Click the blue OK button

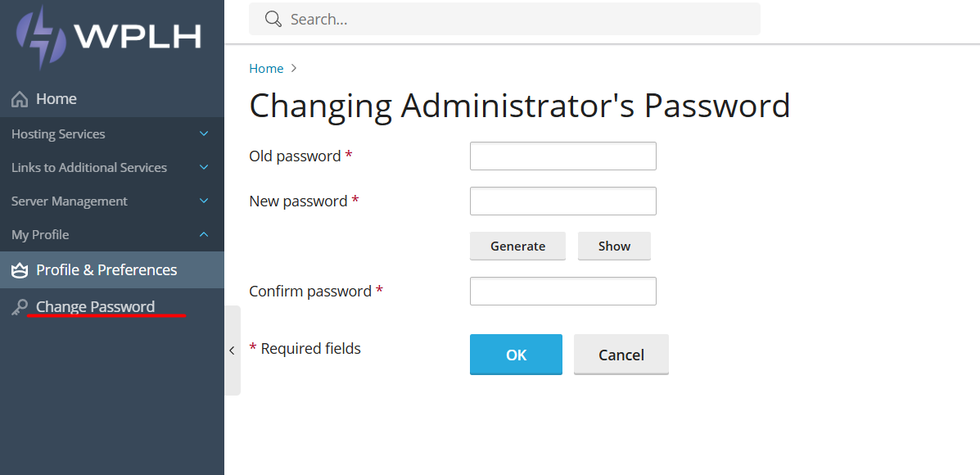pos(517,355)
